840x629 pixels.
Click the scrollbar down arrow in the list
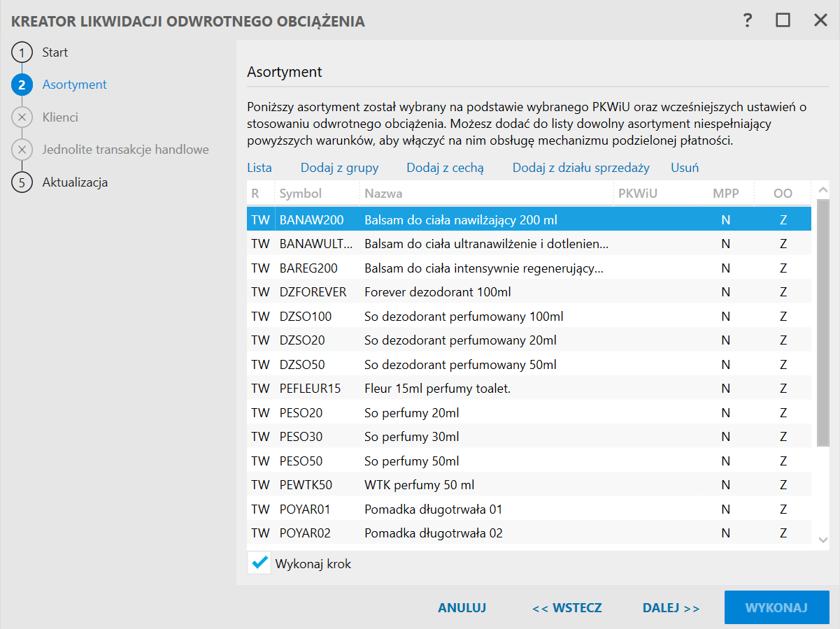[823, 540]
